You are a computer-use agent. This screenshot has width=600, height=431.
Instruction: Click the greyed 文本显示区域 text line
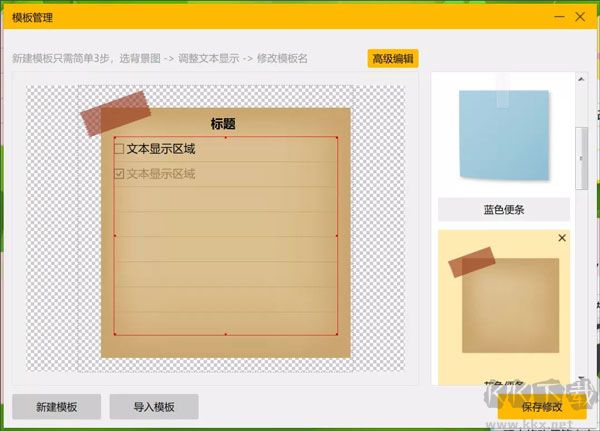[161, 174]
